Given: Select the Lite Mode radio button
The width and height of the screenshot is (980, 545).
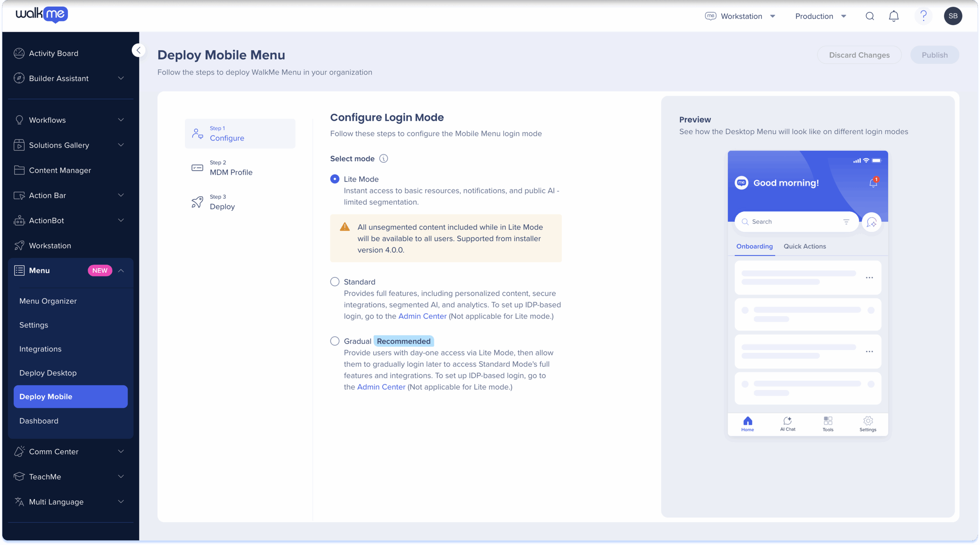Looking at the screenshot, I should (x=335, y=179).
